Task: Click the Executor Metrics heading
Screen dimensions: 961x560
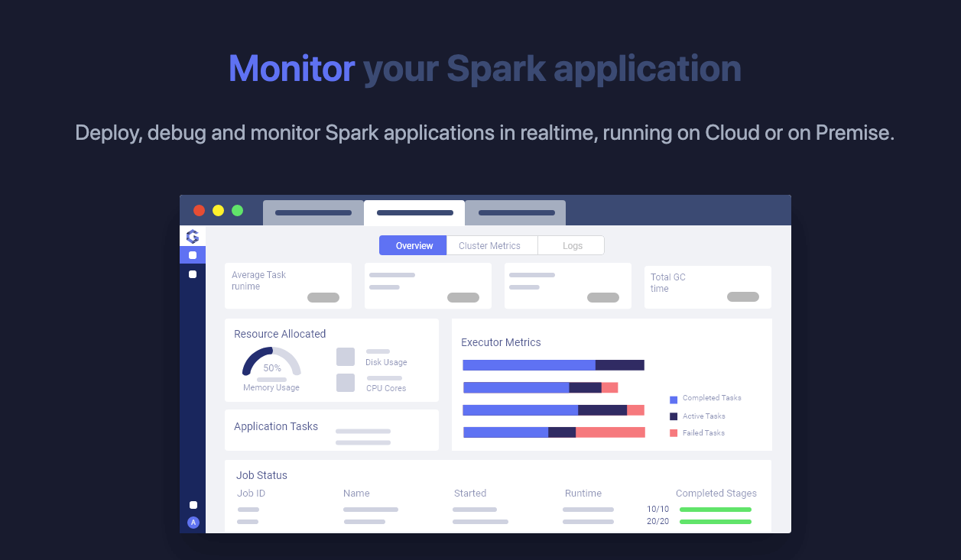Action: pyautogui.click(x=501, y=342)
